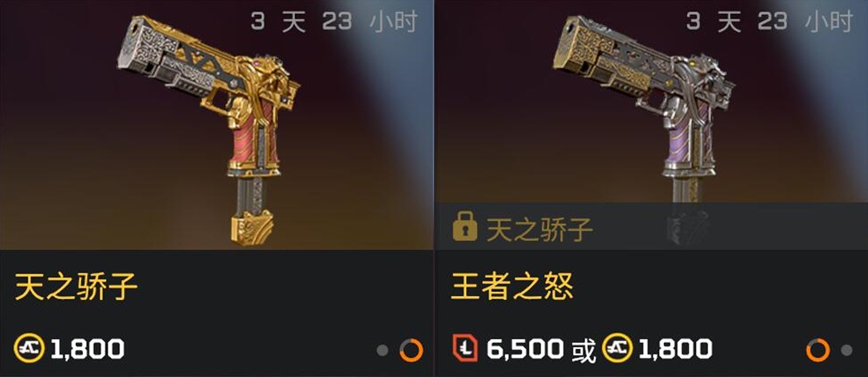Click the 1,800 price on the left card

88,350
